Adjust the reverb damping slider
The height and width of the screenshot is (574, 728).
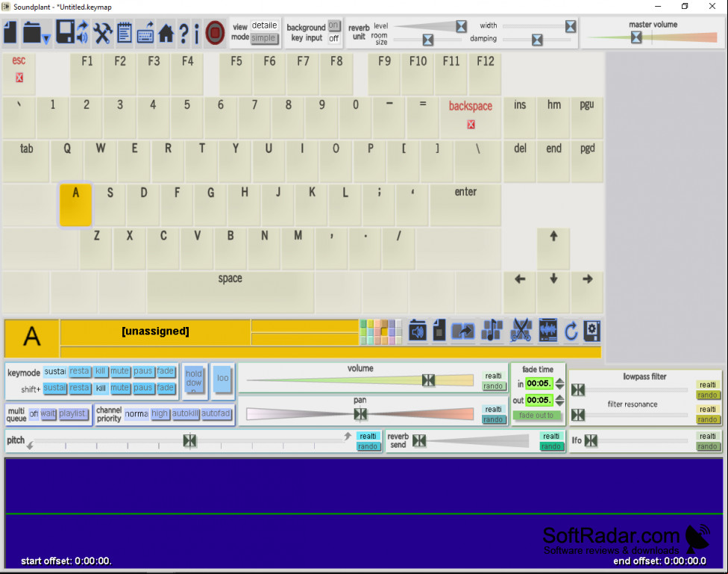tap(537, 40)
